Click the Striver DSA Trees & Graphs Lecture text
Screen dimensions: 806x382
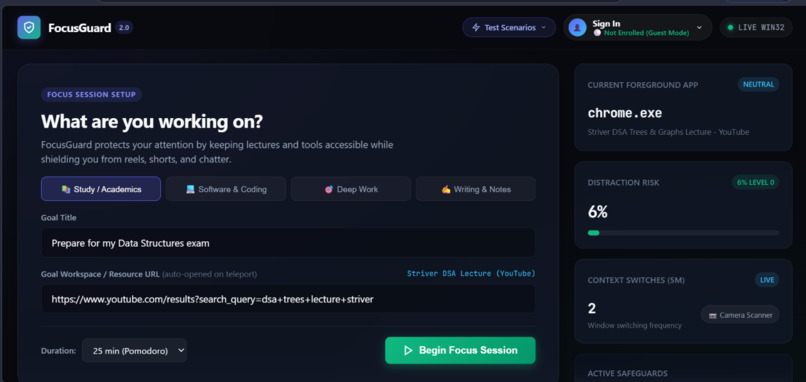coord(668,132)
